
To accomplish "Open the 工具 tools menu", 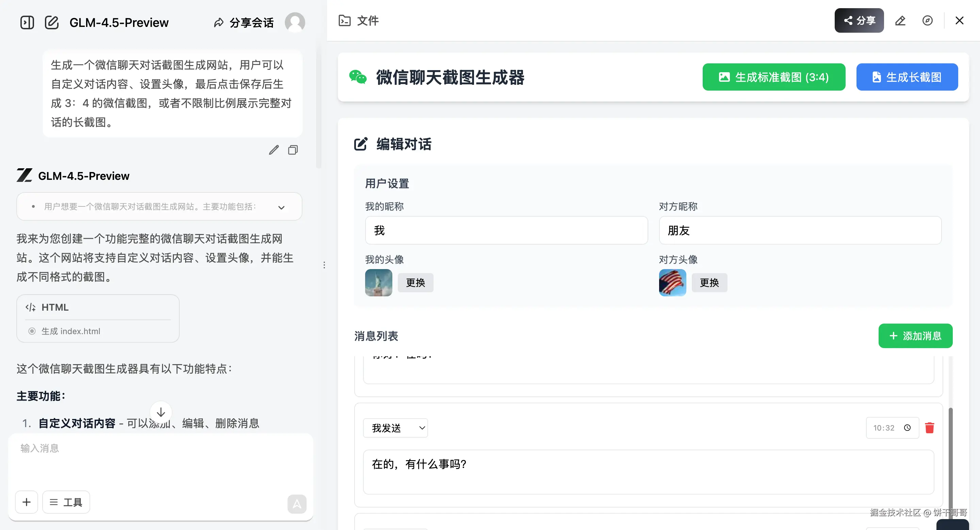I will pyautogui.click(x=66, y=502).
